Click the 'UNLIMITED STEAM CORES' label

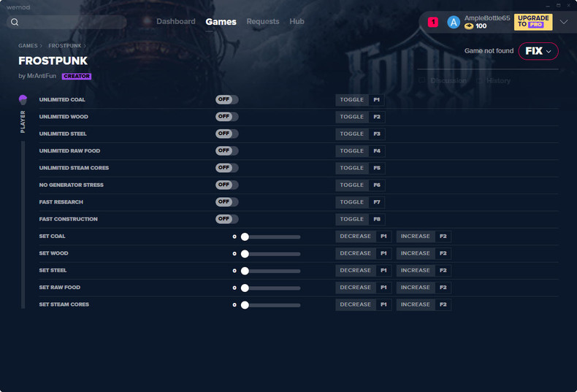click(x=74, y=168)
